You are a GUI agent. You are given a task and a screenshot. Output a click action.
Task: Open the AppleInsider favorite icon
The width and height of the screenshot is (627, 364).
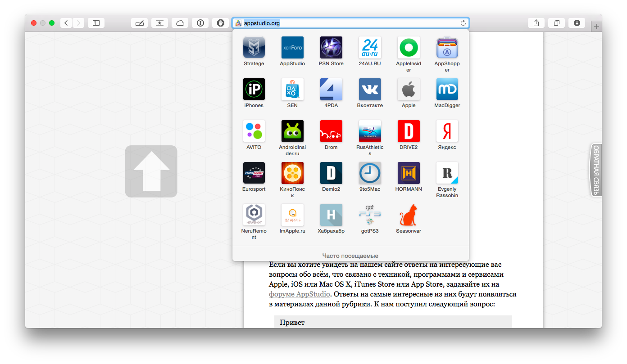pos(409,48)
